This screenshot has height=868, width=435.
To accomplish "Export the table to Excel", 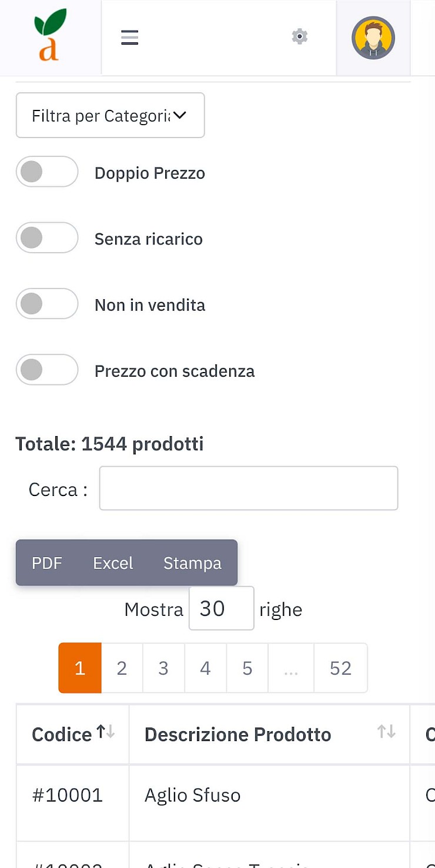I will coord(113,563).
